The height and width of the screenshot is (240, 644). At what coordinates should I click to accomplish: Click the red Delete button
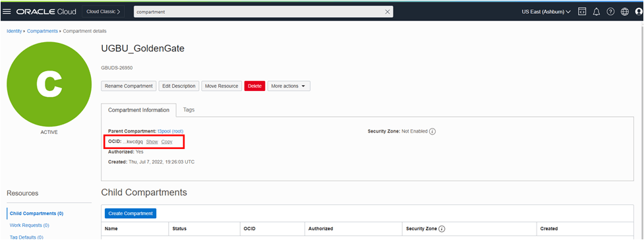(254, 86)
